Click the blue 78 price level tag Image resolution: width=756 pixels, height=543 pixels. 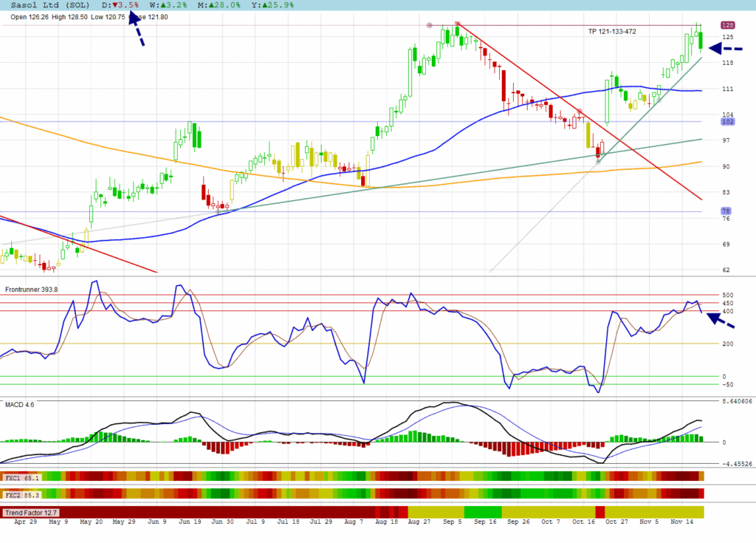coord(727,211)
